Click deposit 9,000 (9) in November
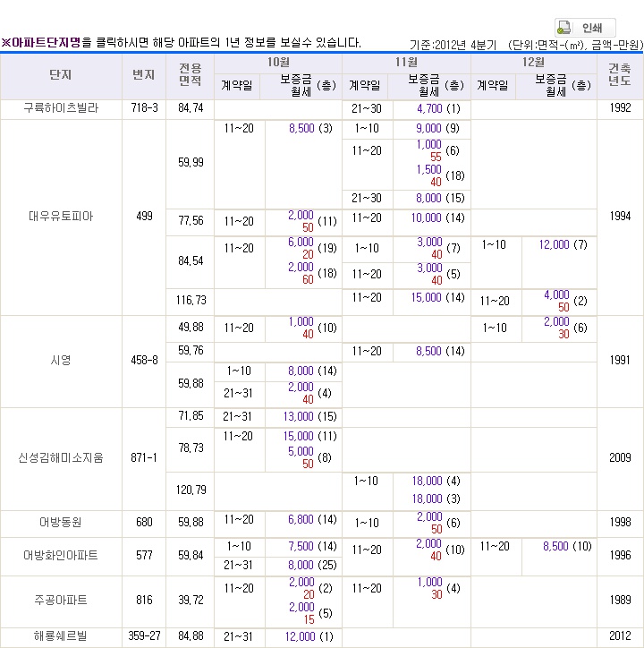The width and height of the screenshot is (644, 648). pos(437,129)
